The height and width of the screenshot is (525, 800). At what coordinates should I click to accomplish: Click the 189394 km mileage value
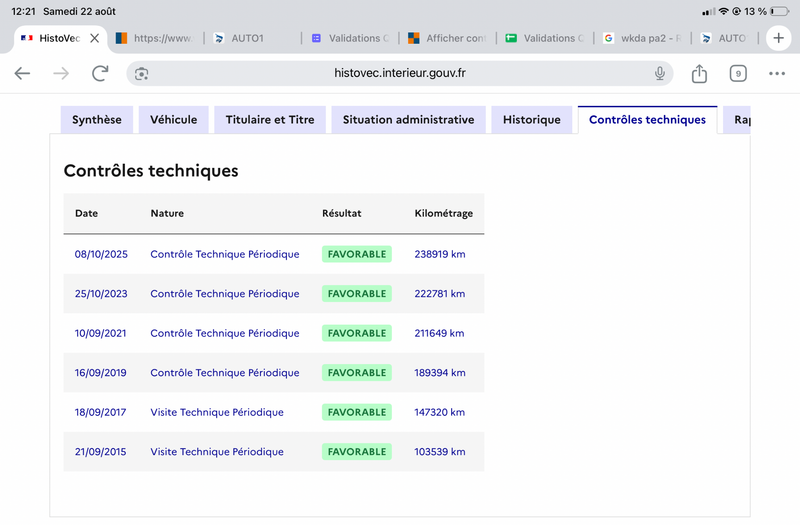(x=440, y=373)
